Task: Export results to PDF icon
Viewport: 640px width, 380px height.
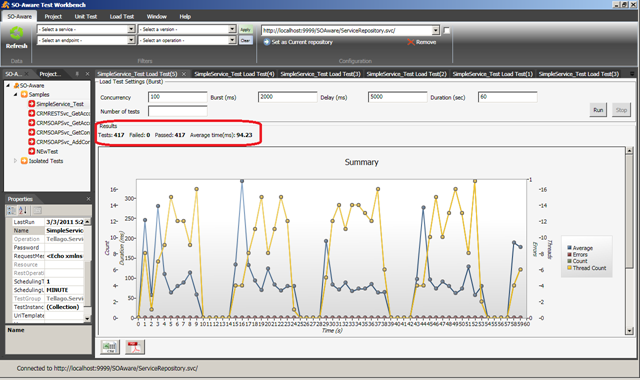Action: tap(135, 347)
